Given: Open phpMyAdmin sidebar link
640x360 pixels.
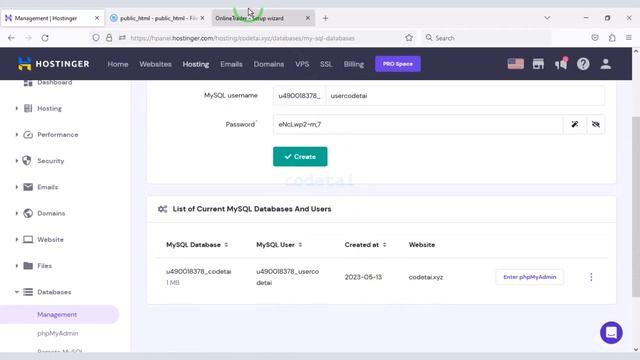Looking at the screenshot, I should (x=58, y=333).
